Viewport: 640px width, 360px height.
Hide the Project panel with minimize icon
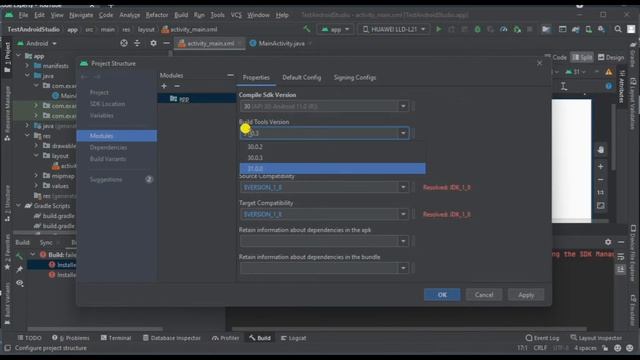click(x=166, y=43)
